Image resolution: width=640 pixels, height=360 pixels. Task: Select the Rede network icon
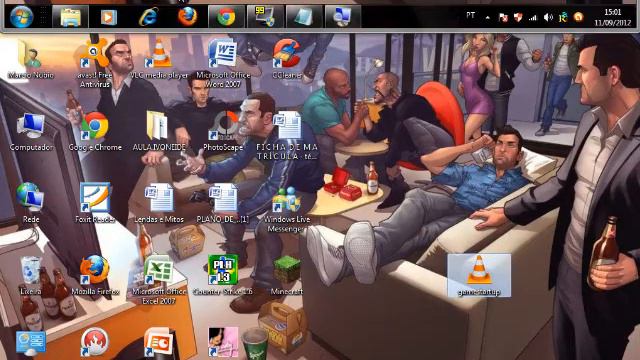tap(31, 203)
